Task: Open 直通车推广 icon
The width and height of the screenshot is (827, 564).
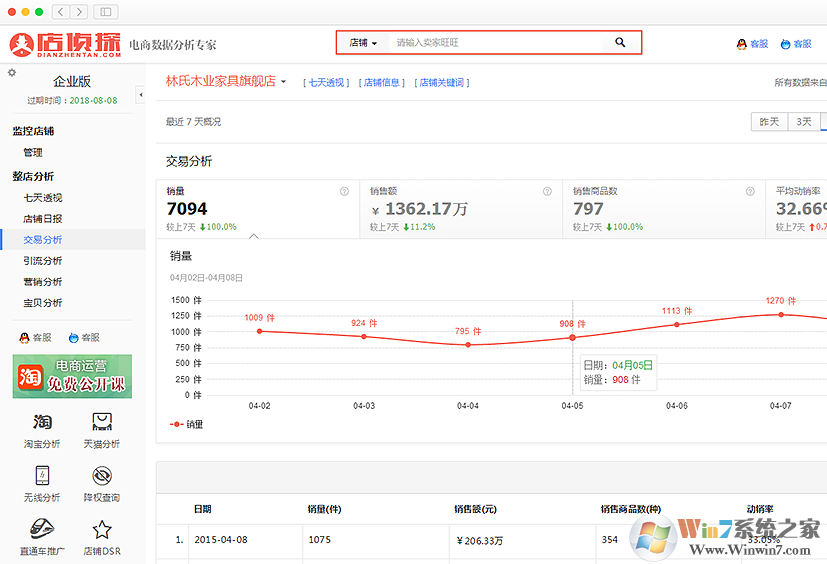Action: (42, 529)
